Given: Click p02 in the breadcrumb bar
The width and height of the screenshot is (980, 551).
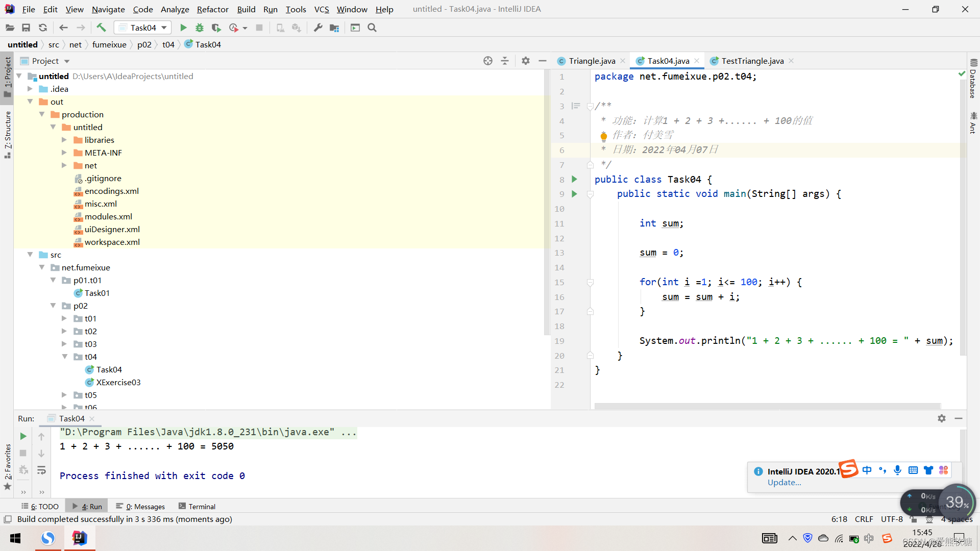Looking at the screenshot, I should click(x=144, y=44).
